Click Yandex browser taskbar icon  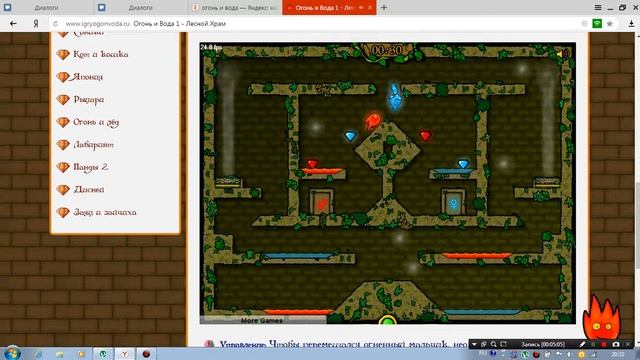[x=124, y=354]
